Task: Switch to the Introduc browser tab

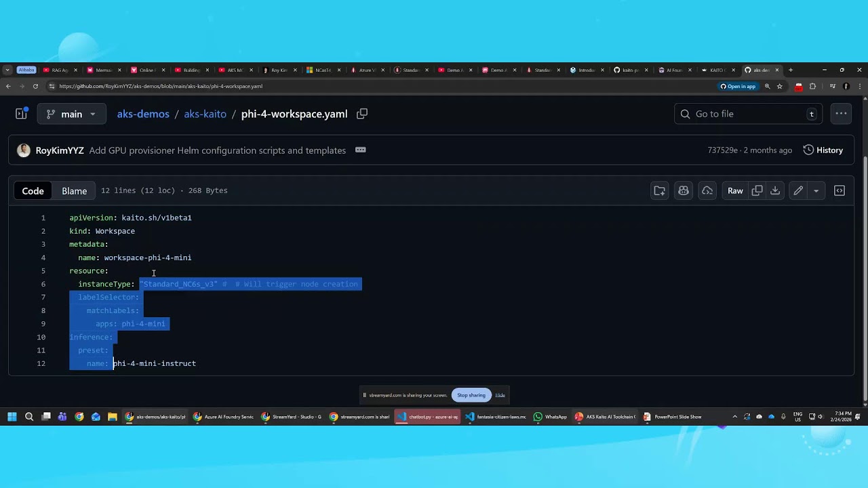Action: point(587,70)
